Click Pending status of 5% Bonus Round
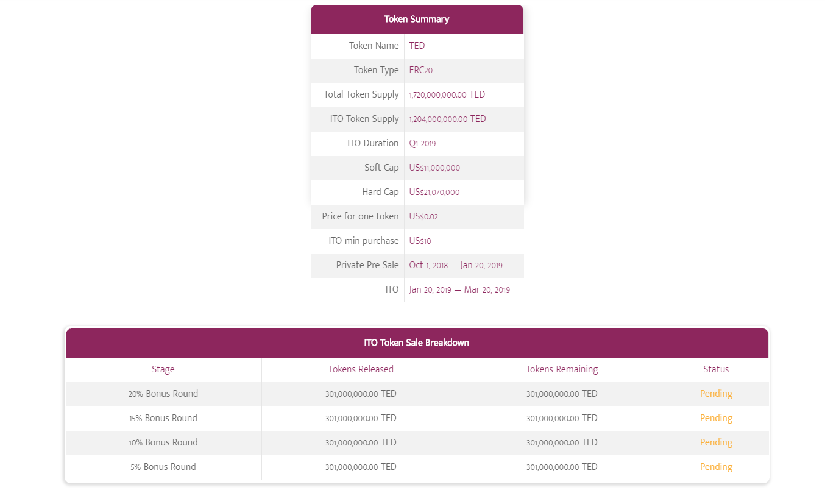This screenshot has width=825, height=504. click(x=716, y=467)
